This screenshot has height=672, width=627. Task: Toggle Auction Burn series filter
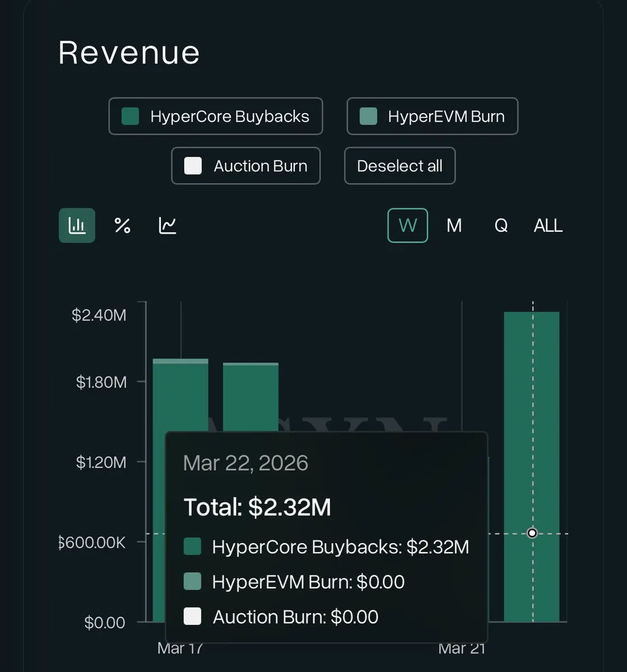click(245, 166)
